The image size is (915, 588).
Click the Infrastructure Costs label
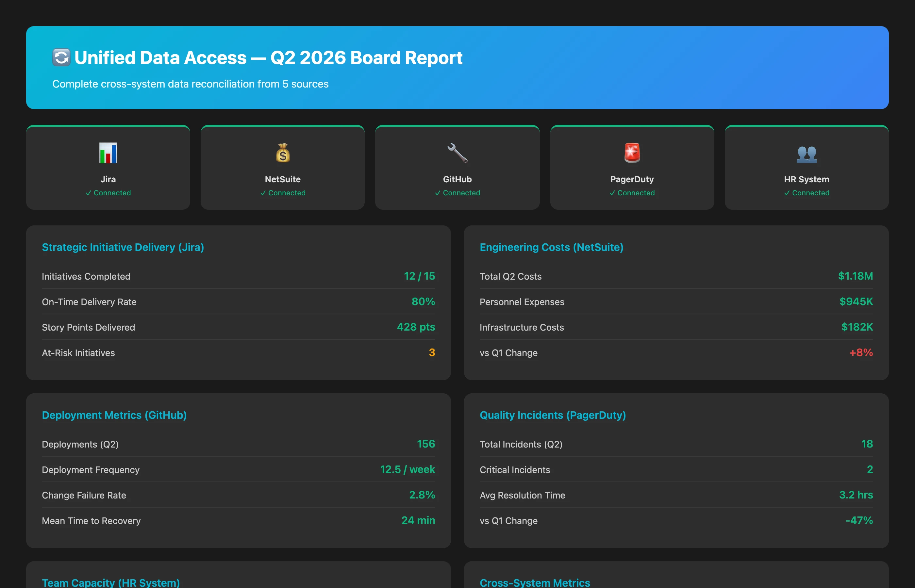pyautogui.click(x=522, y=328)
